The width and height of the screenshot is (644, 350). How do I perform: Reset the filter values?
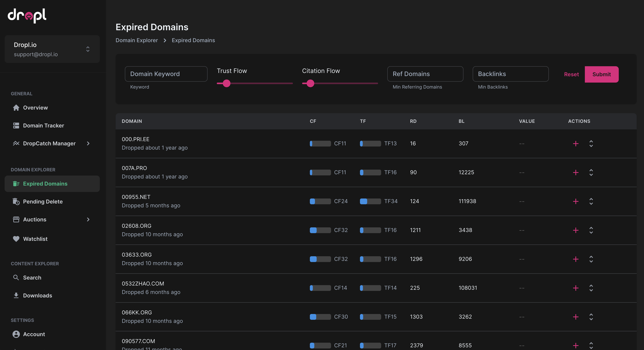coord(571,75)
